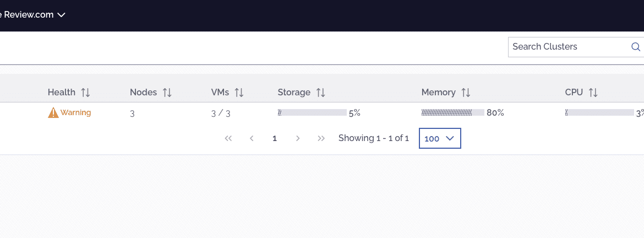
Task: Sort by CPU column arrows
Action: click(x=593, y=93)
